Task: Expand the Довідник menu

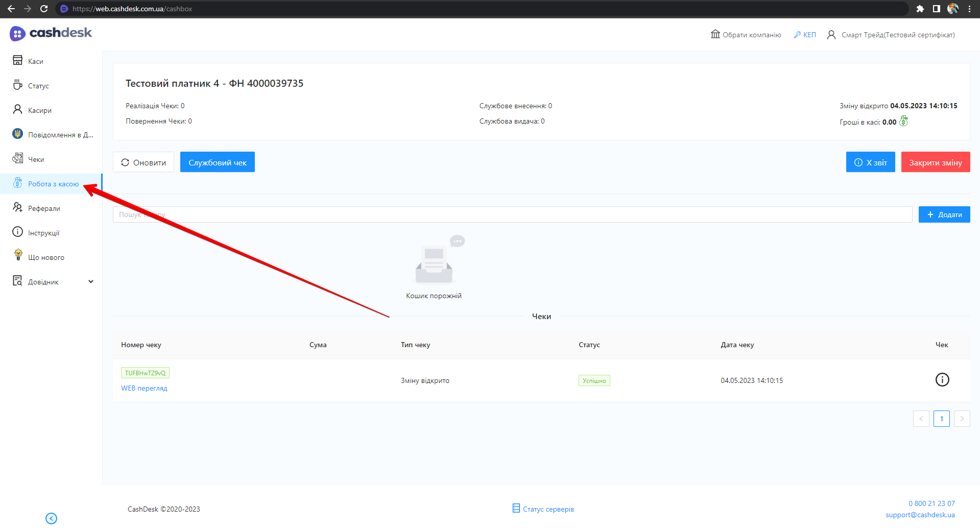Action: (51, 281)
